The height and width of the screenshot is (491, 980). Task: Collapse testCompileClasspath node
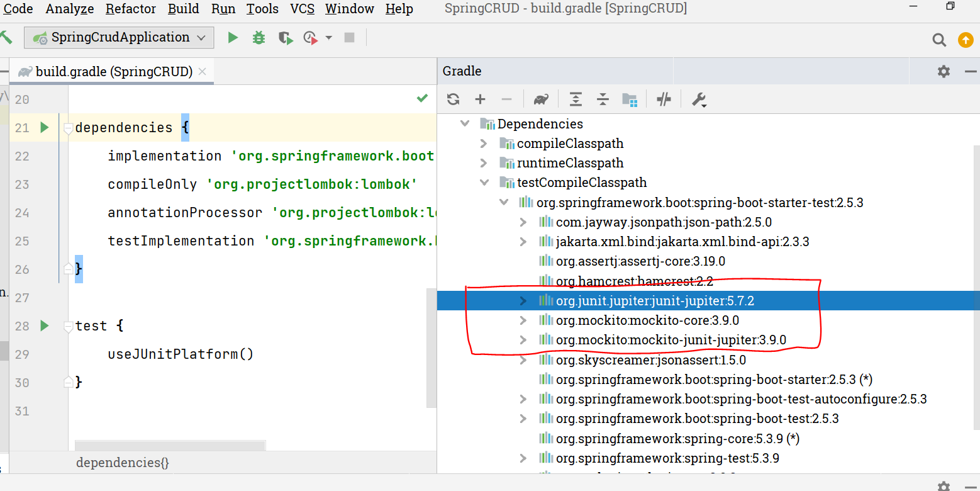[x=484, y=183]
